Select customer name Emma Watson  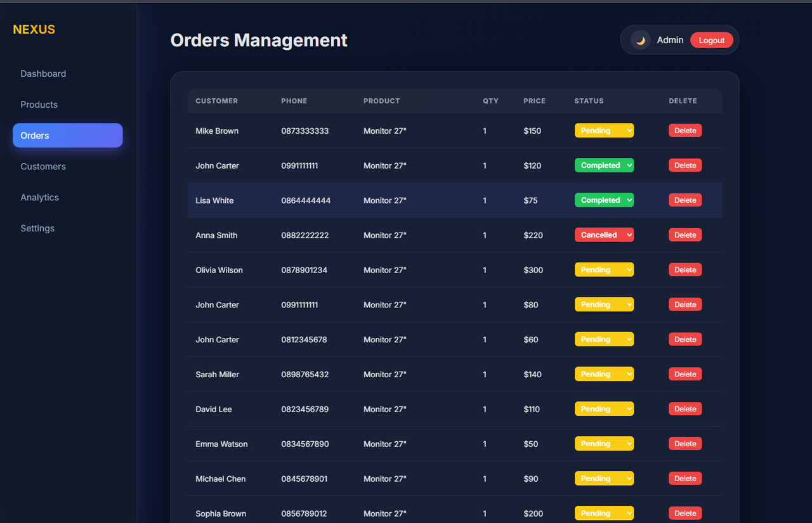221,444
